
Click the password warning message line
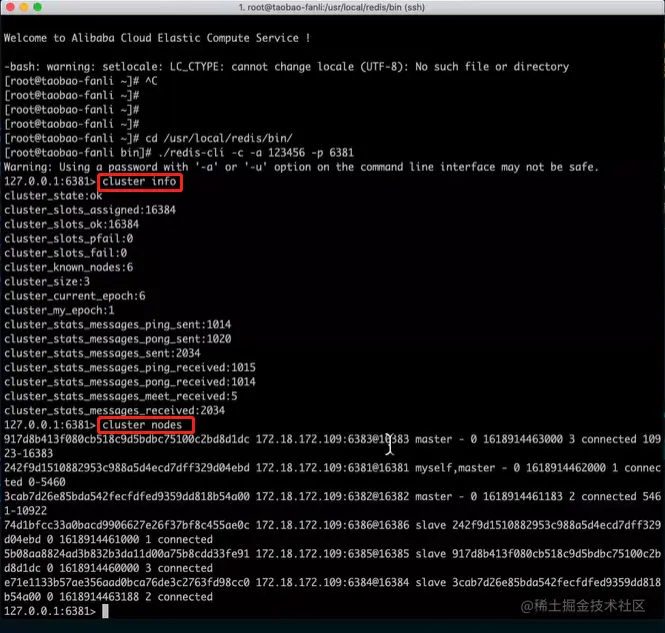tap(301, 167)
